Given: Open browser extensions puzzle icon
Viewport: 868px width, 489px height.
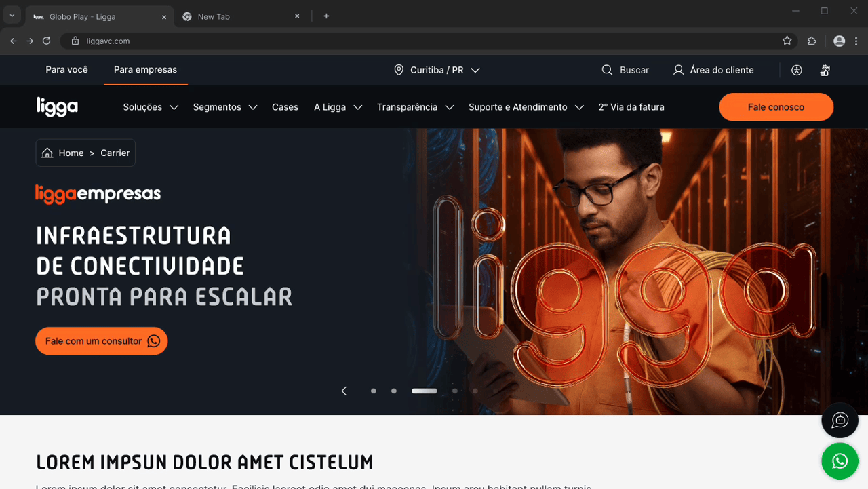Looking at the screenshot, I should tap(812, 41).
